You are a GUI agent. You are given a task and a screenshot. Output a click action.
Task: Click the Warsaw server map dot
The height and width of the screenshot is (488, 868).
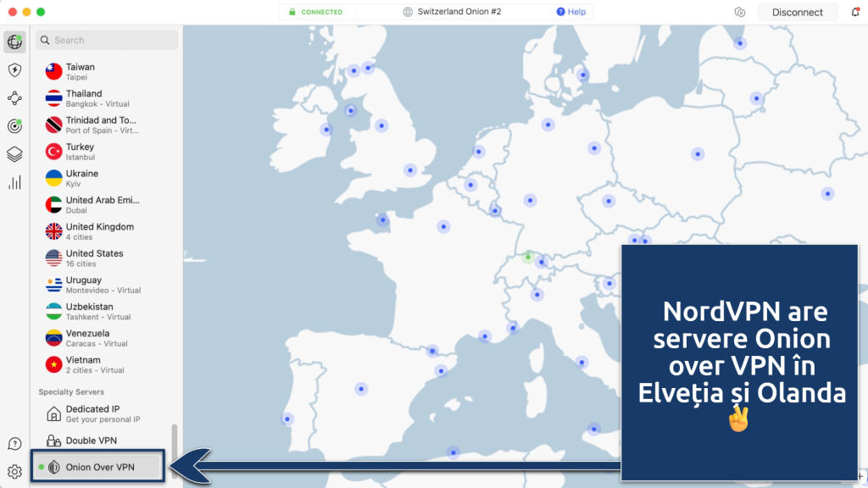click(698, 154)
